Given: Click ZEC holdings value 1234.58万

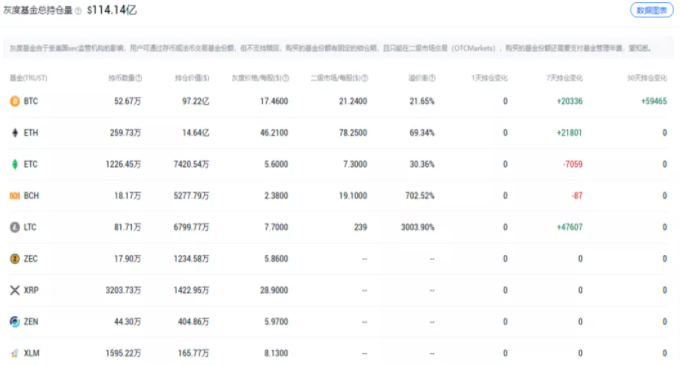Looking at the screenshot, I should tap(191, 258).
